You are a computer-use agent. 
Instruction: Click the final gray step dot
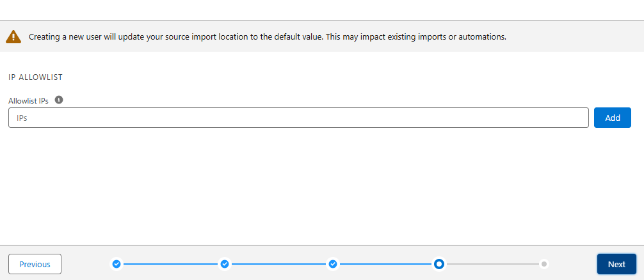click(543, 263)
